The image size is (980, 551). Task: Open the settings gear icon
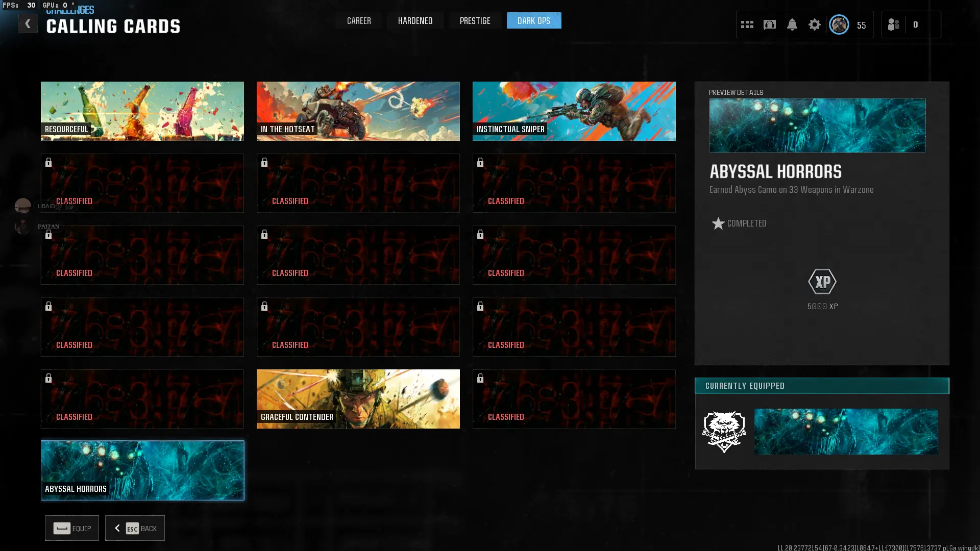click(814, 24)
